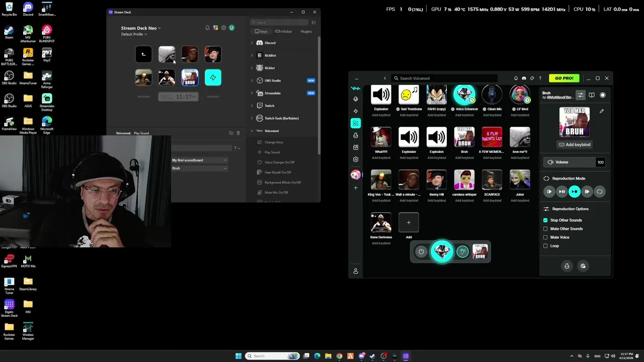Open Default Profile dropdown in Stream Deck
The width and height of the screenshot is (644, 362).
(134, 34)
